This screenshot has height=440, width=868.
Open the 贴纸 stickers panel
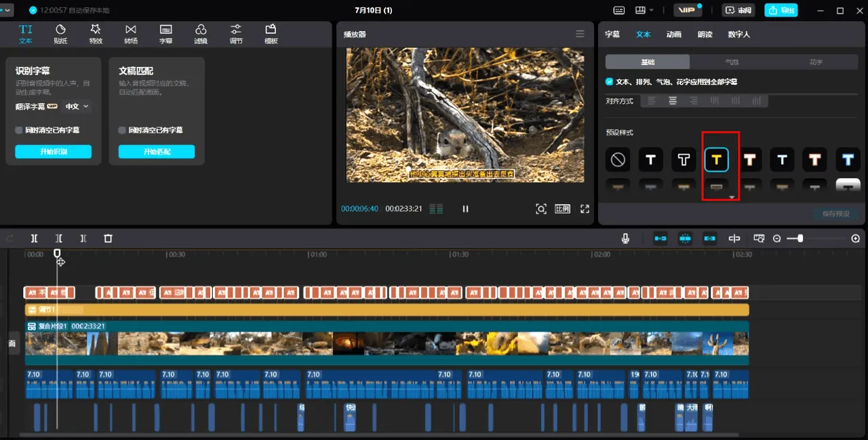[x=60, y=33]
